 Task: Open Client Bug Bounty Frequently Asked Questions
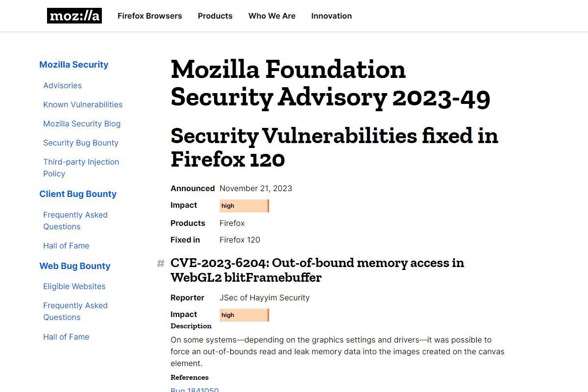75,220
